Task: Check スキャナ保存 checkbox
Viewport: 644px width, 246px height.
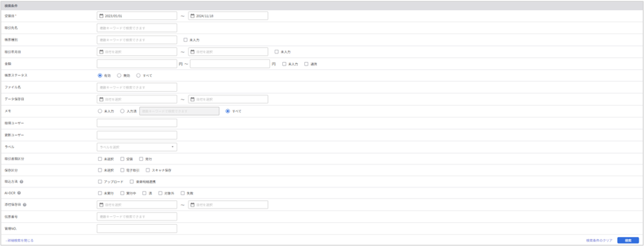Action: tap(148, 170)
